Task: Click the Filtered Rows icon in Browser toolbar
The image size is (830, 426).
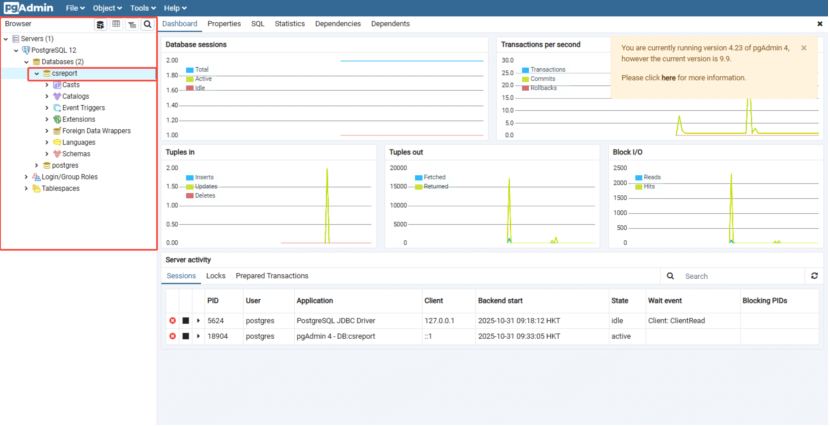Action: [132, 23]
